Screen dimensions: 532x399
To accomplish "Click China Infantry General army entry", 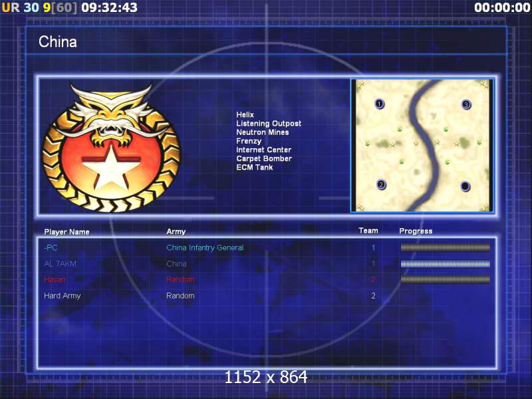I will (205, 248).
